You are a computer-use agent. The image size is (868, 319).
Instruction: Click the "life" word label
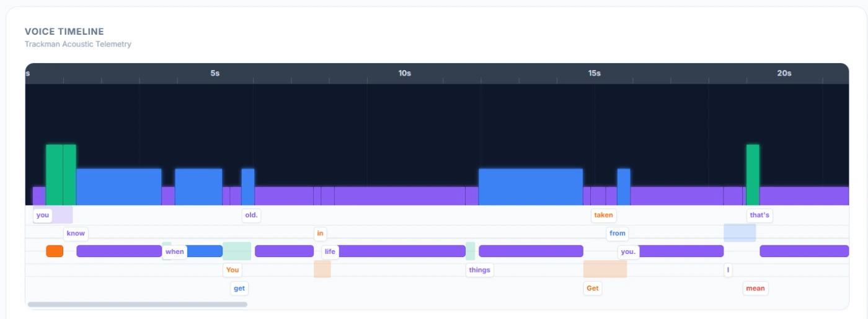coord(330,251)
